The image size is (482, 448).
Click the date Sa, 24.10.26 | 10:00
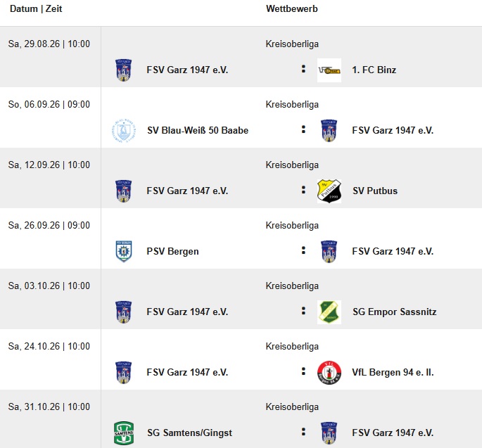(x=49, y=346)
